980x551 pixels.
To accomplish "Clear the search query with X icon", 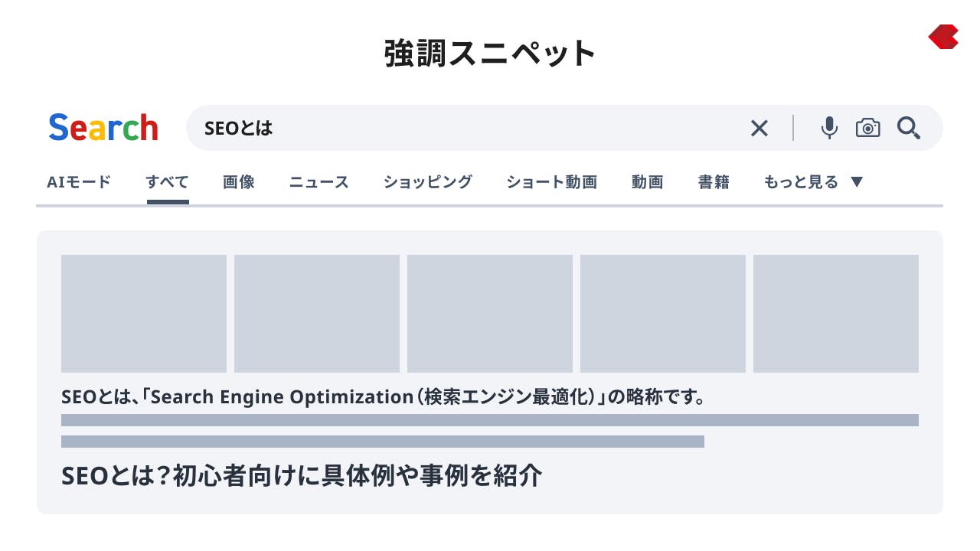I will coord(759,128).
